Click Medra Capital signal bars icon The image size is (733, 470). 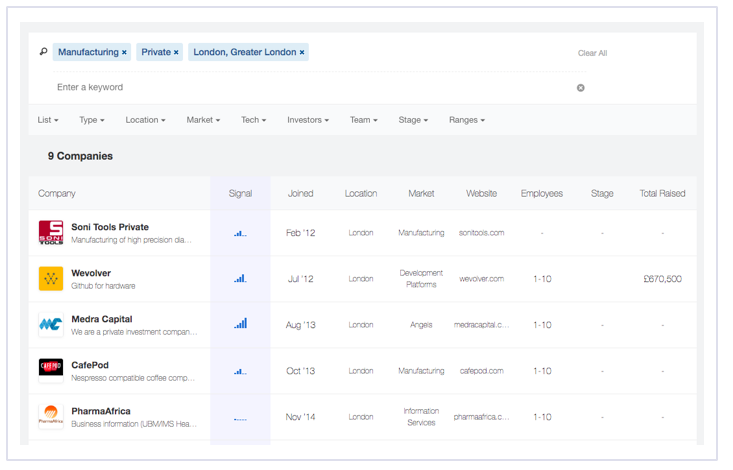click(240, 324)
